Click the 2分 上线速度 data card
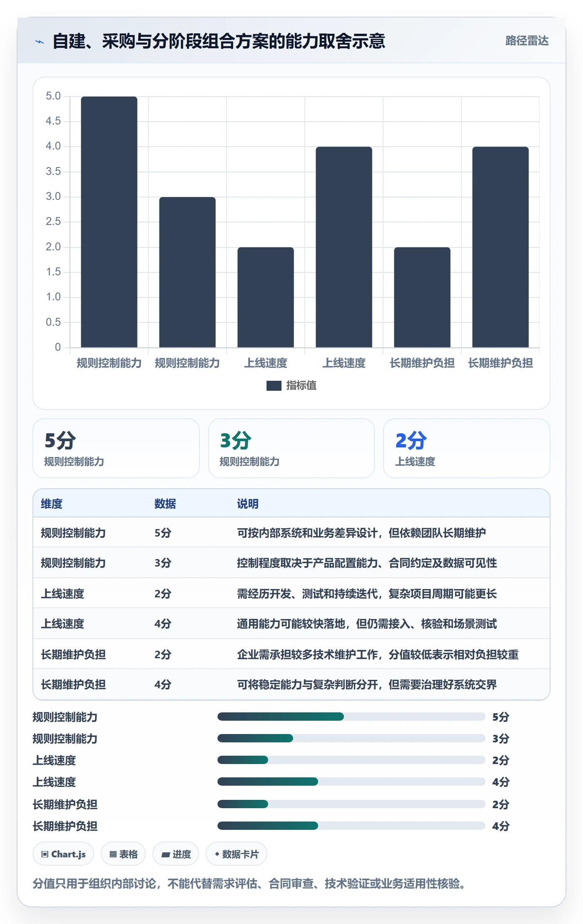583x924 pixels. click(x=467, y=448)
